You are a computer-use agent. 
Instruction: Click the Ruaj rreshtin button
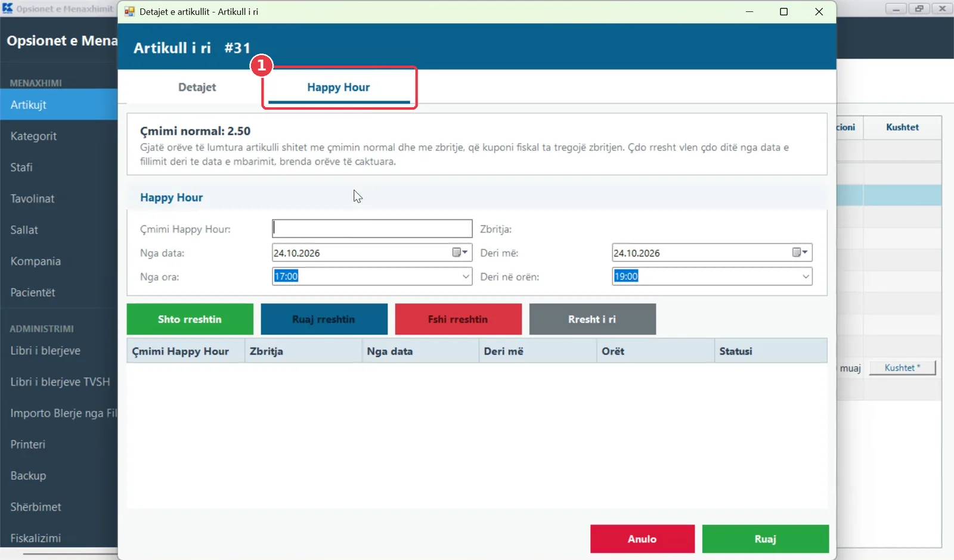point(324,319)
